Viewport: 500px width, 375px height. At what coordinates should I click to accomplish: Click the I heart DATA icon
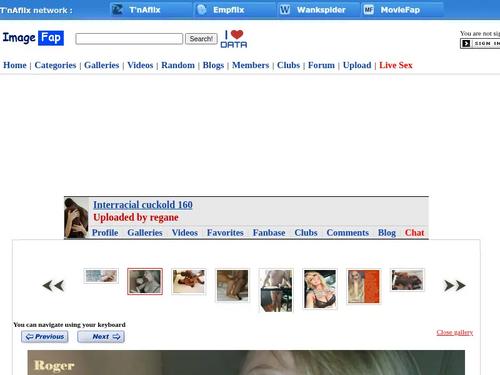point(234,39)
